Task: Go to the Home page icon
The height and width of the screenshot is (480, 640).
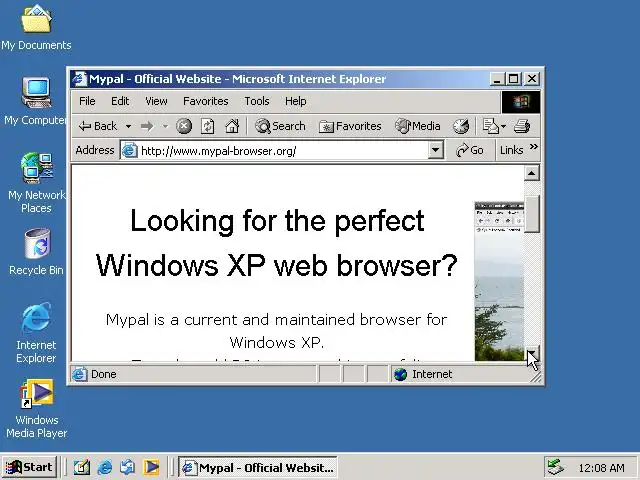Action: click(x=232, y=126)
